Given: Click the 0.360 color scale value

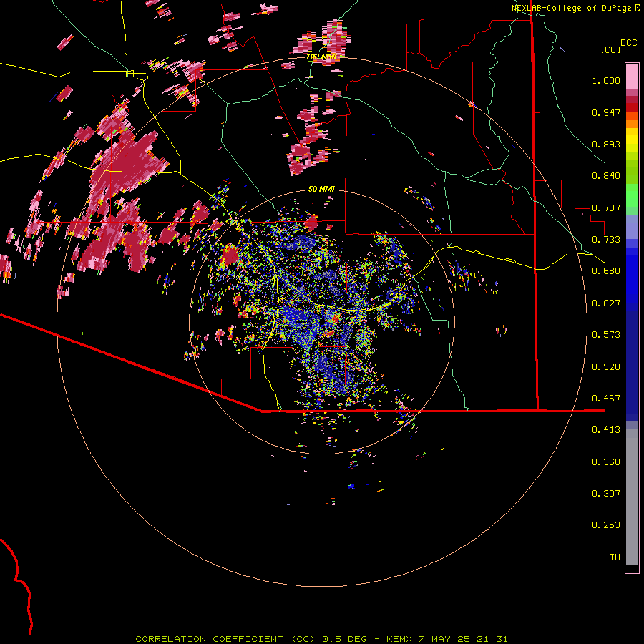Looking at the screenshot, I should point(606,462).
